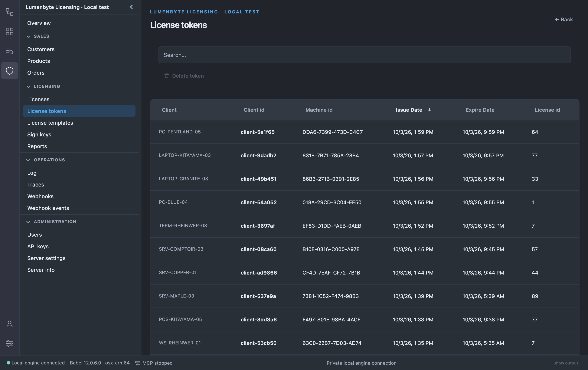This screenshot has height=370, width=588.
Task: Select the POS-KITAYAMA-05 row
Action: pyautogui.click(x=365, y=319)
